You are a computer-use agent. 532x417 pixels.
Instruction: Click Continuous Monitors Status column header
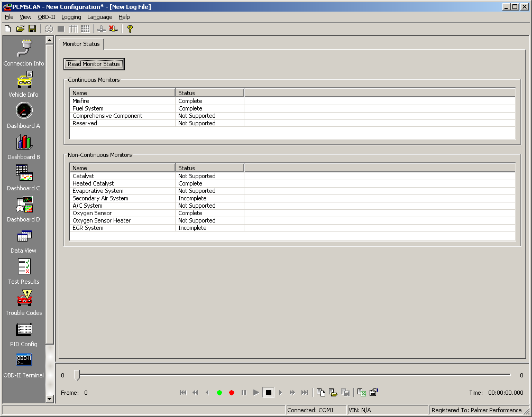click(x=209, y=93)
